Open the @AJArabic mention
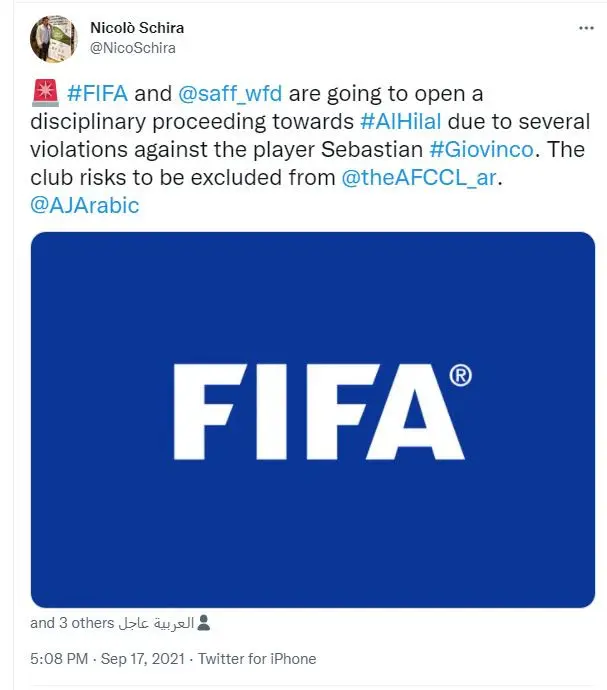Screen dimensions: 607x690 [85, 206]
